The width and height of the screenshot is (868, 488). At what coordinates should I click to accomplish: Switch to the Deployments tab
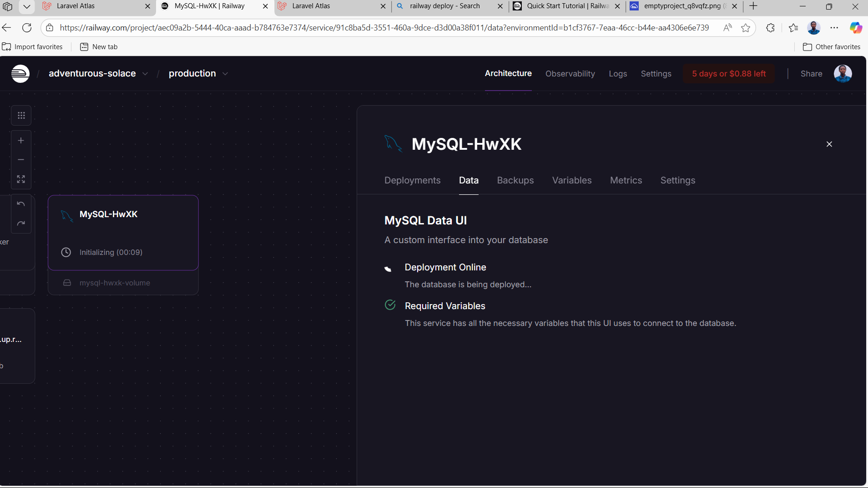point(412,180)
